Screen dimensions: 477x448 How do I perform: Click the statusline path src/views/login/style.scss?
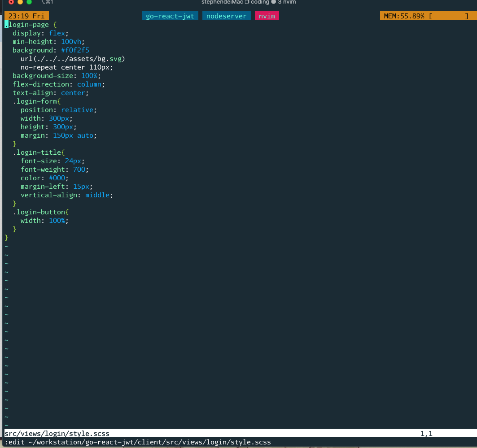coord(56,433)
